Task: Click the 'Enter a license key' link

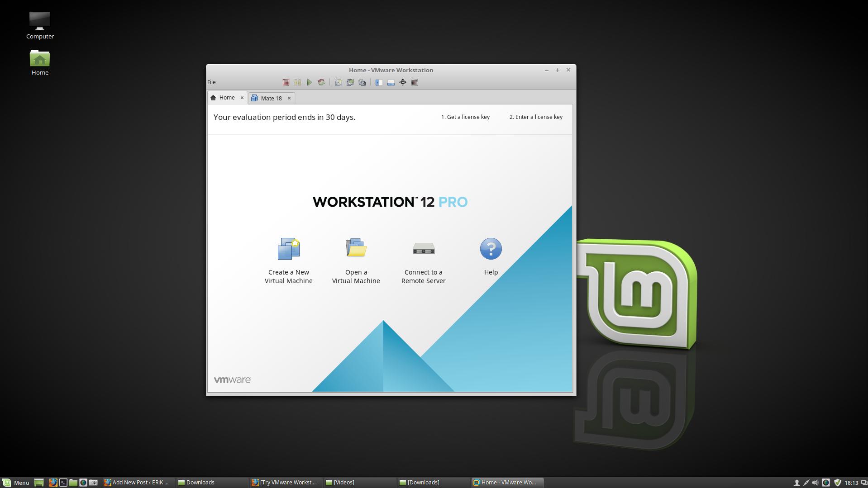Action: tap(536, 117)
